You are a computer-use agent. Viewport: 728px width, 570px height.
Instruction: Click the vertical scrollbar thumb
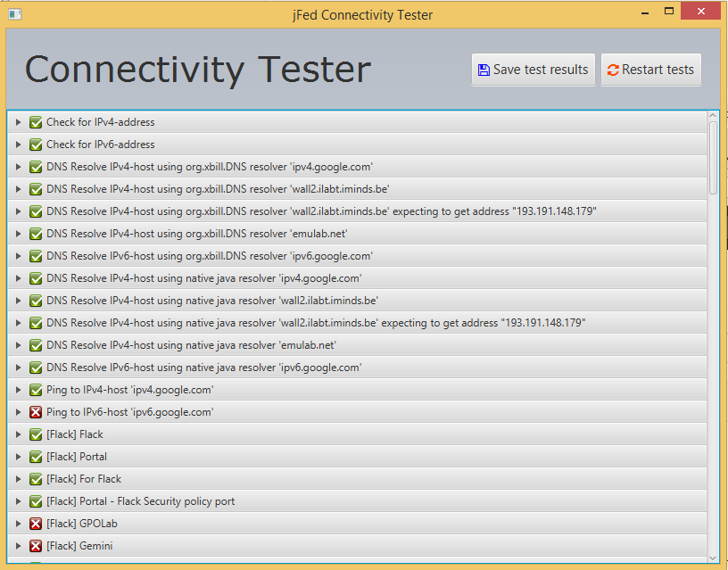pyautogui.click(x=713, y=158)
